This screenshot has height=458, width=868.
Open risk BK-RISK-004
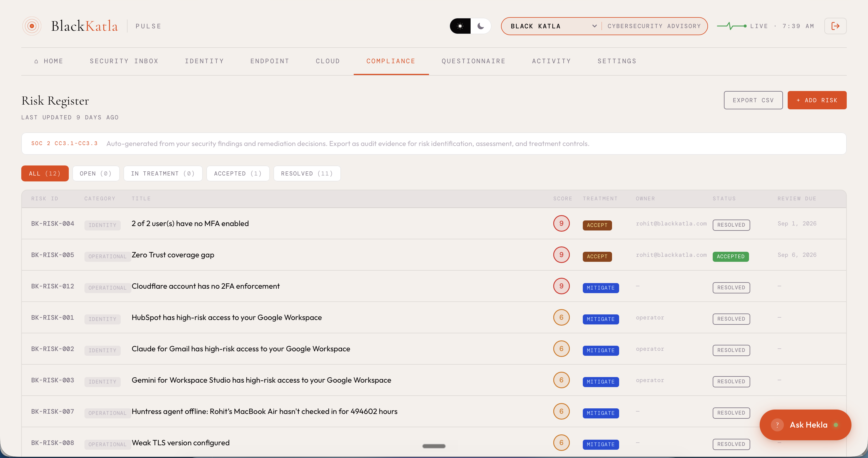(434, 224)
